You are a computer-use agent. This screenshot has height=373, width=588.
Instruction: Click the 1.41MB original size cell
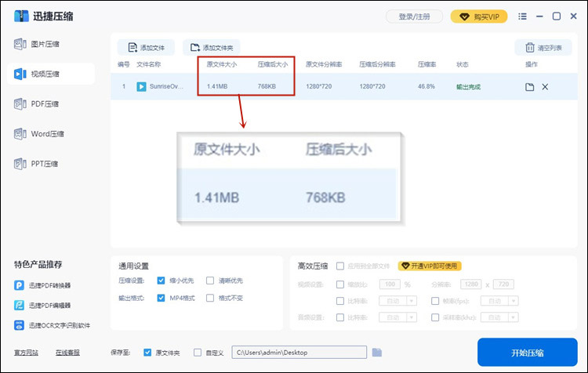217,86
